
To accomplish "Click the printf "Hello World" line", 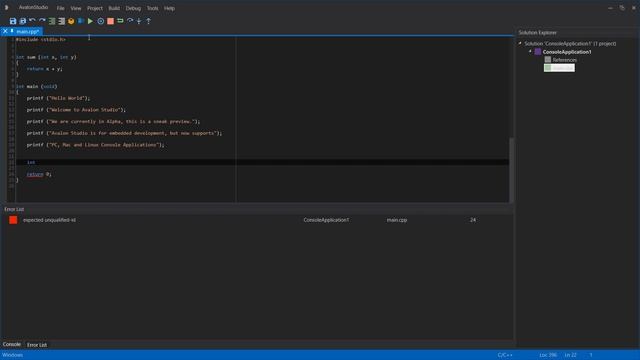I will point(58,98).
